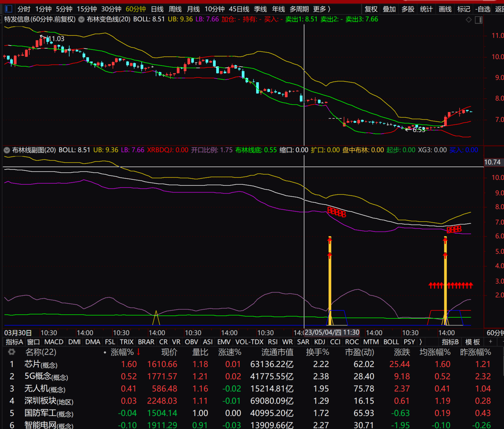Apply the PSY indicator
Screen dimensions: 504x429
[409, 342]
